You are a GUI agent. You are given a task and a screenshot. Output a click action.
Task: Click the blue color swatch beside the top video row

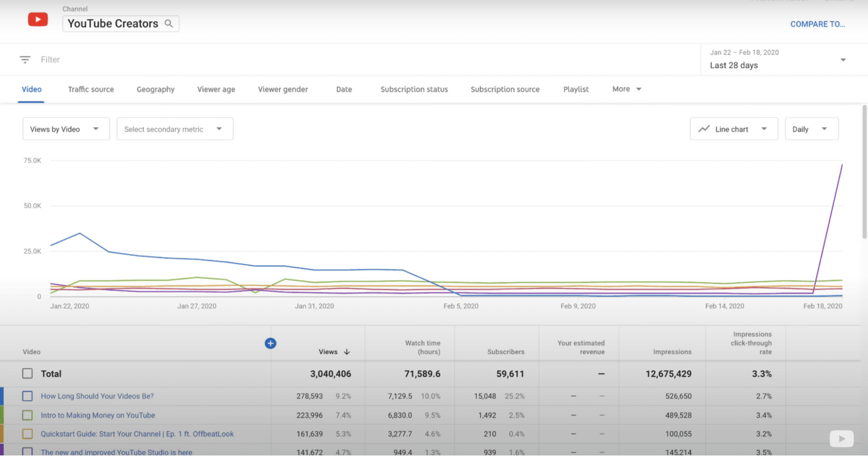click(x=2, y=396)
